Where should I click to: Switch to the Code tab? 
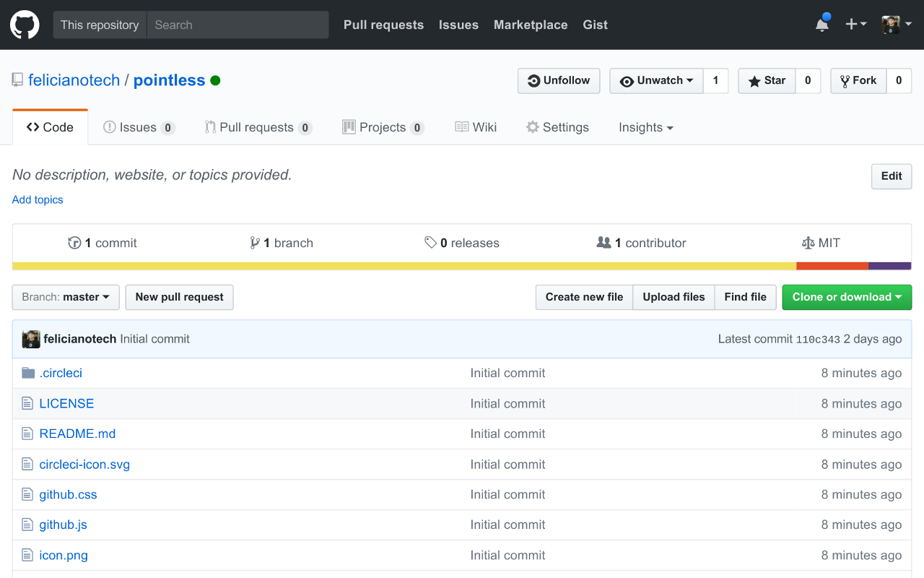pos(51,127)
